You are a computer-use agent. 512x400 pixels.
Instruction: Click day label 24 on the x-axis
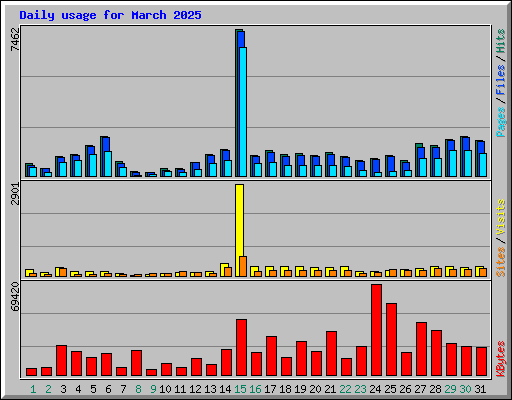375,389
